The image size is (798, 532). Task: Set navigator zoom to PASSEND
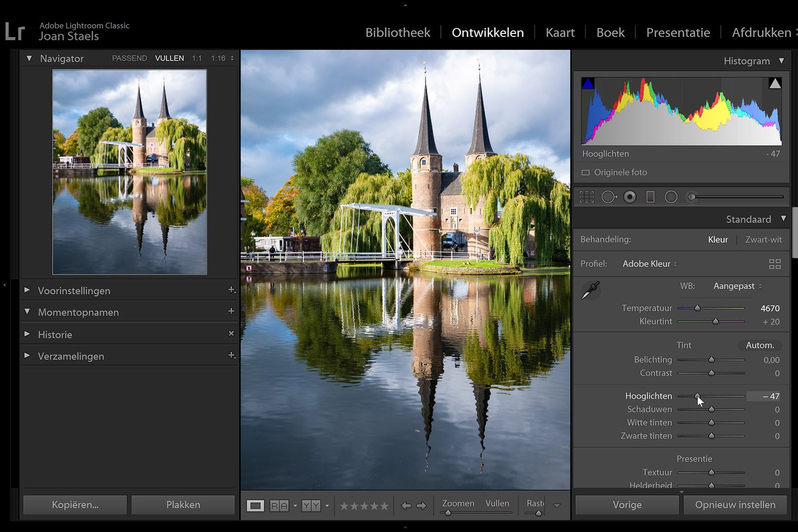(x=130, y=58)
